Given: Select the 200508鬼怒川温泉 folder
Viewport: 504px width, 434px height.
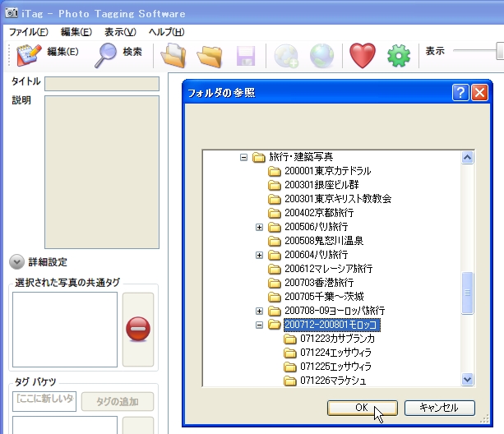Looking at the screenshot, I should [x=324, y=241].
